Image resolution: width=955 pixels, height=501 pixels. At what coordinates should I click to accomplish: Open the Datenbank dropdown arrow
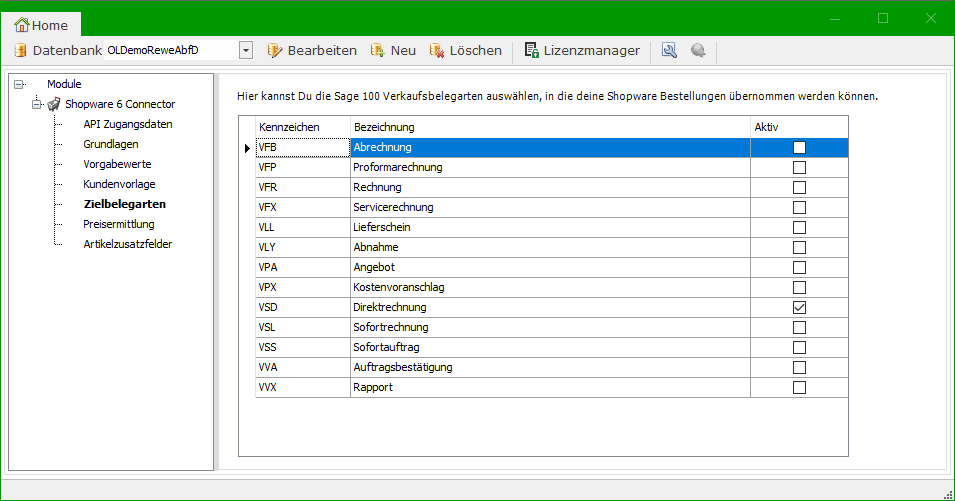point(246,50)
